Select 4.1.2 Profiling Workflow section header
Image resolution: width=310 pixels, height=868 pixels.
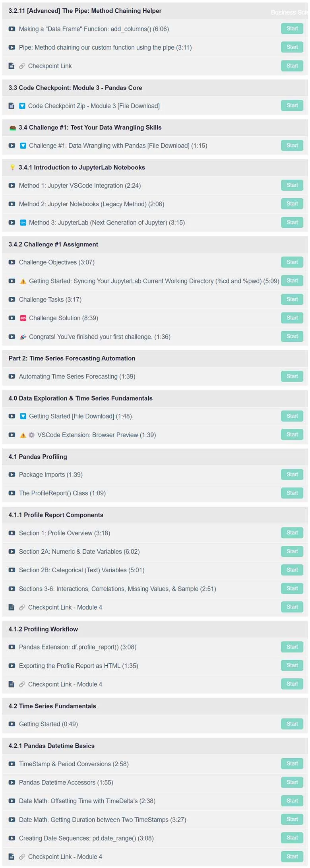click(x=155, y=629)
